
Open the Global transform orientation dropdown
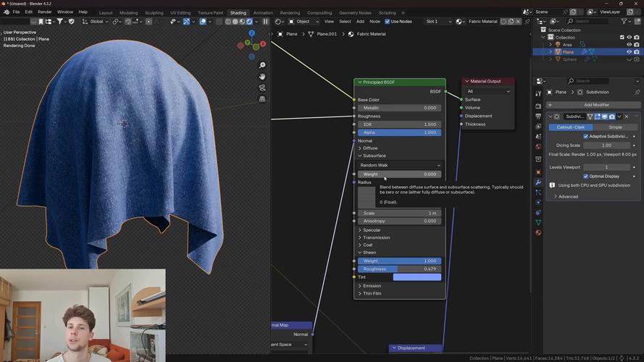(96, 21)
